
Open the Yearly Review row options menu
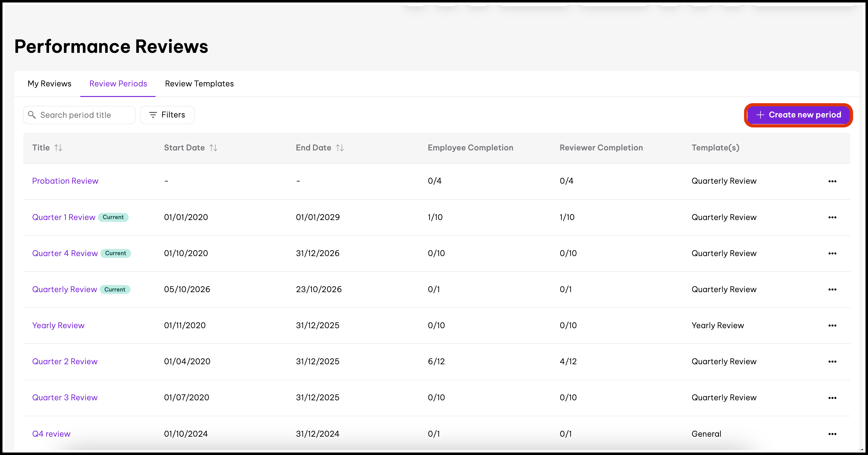click(832, 326)
